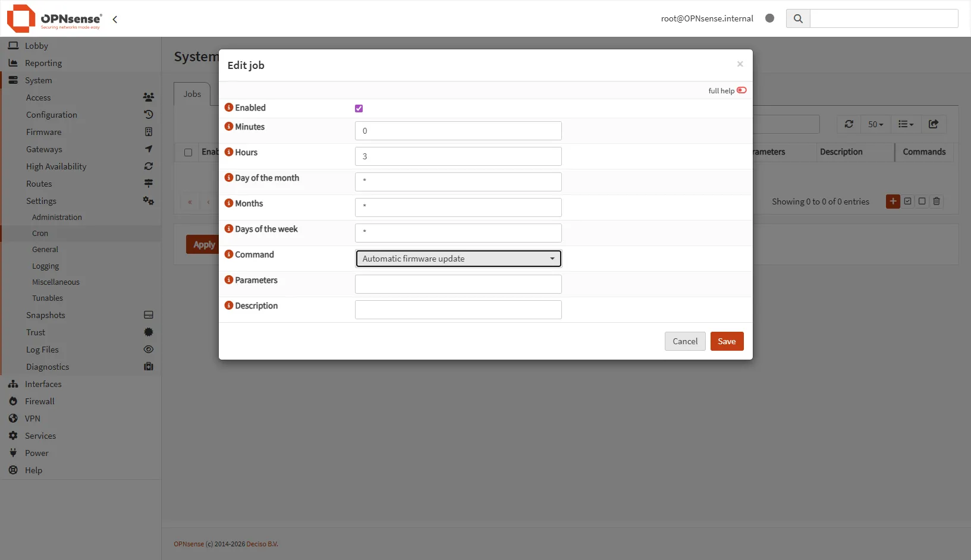The width and height of the screenshot is (971, 560).
Task: Open the Command dropdown list
Action: pyautogui.click(x=458, y=259)
